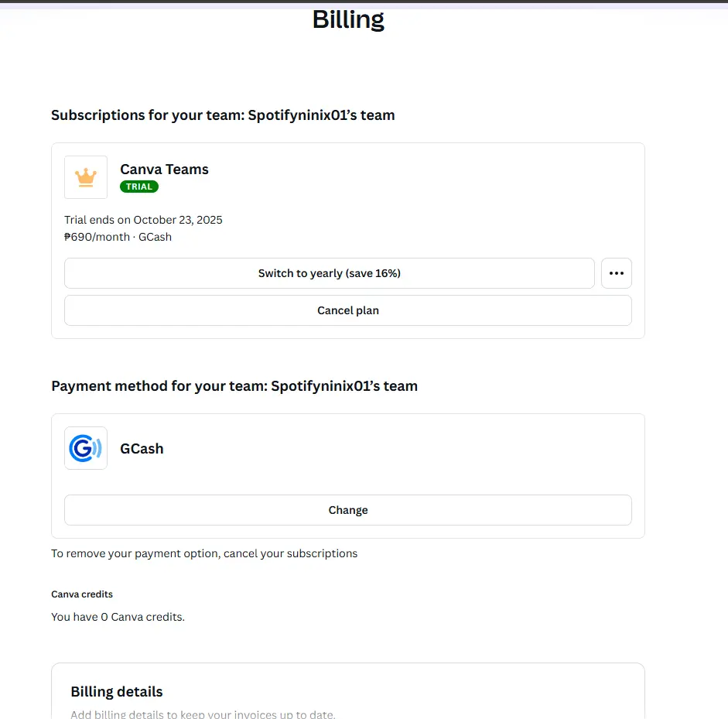Switch plan to yearly billing

(329, 273)
